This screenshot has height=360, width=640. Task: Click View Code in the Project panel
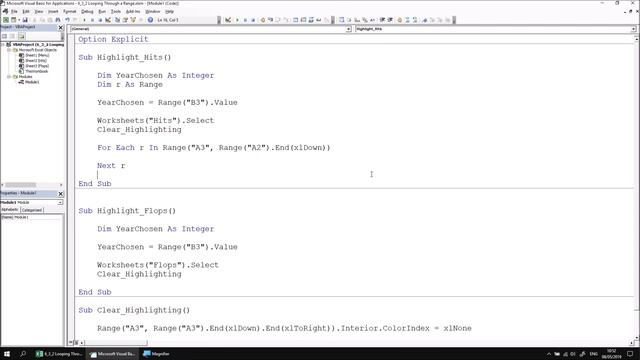pos(4,36)
